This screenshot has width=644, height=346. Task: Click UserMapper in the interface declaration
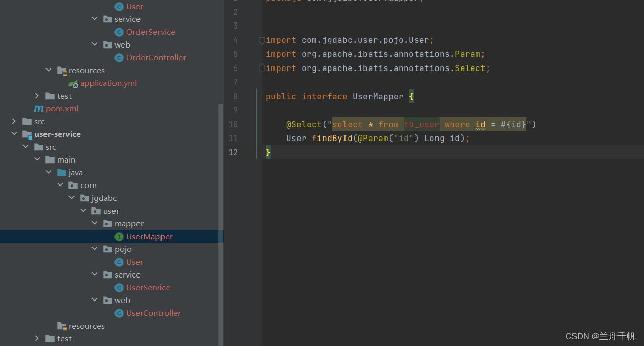[x=378, y=96]
